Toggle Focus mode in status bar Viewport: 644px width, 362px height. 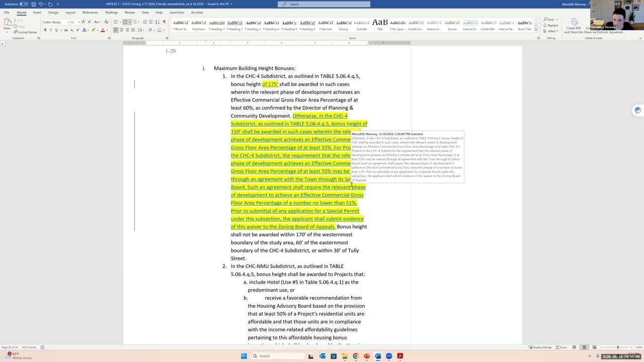[561, 347]
